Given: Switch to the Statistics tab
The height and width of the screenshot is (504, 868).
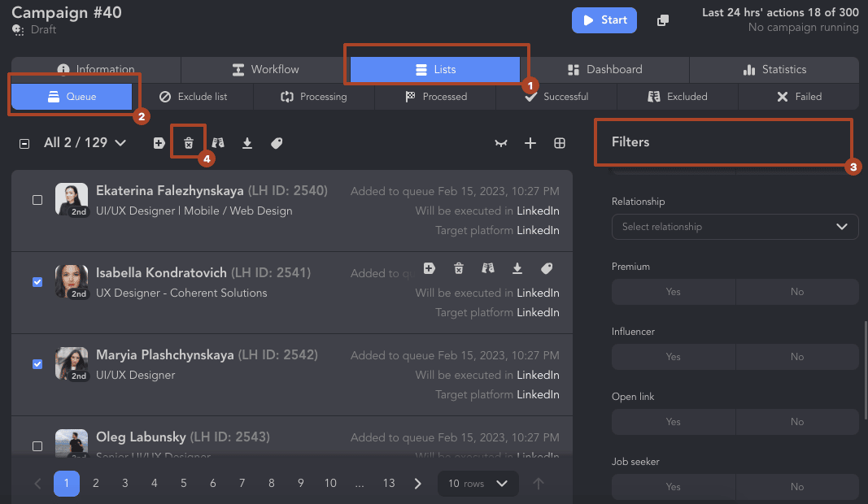Looking at the screenshot, I should [x=774, y=69].
